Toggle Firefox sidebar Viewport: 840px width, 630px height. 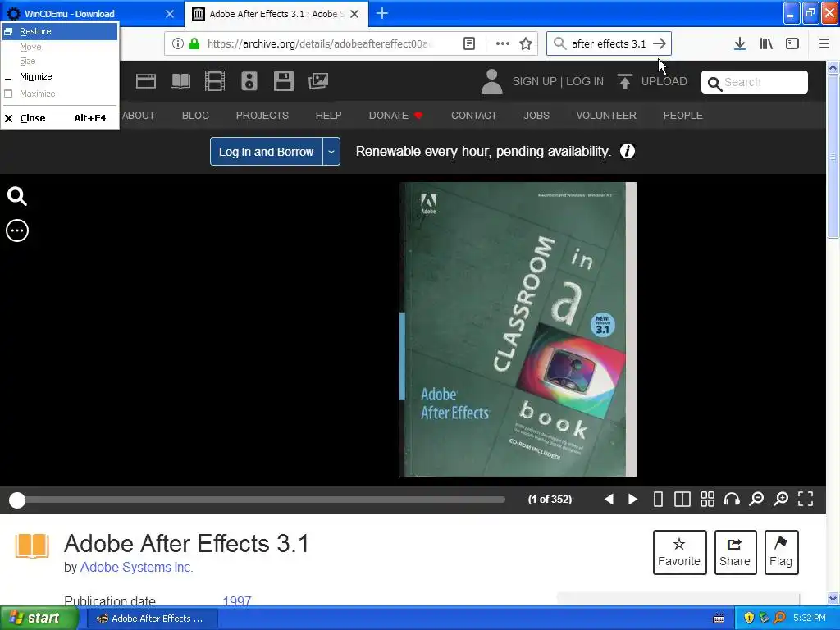792,44
